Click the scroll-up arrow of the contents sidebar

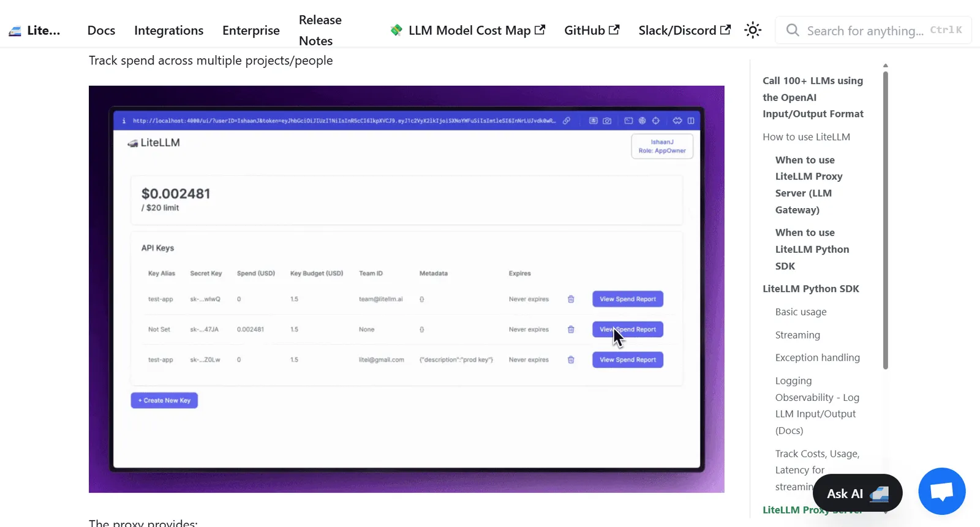[x=886, y=65]
